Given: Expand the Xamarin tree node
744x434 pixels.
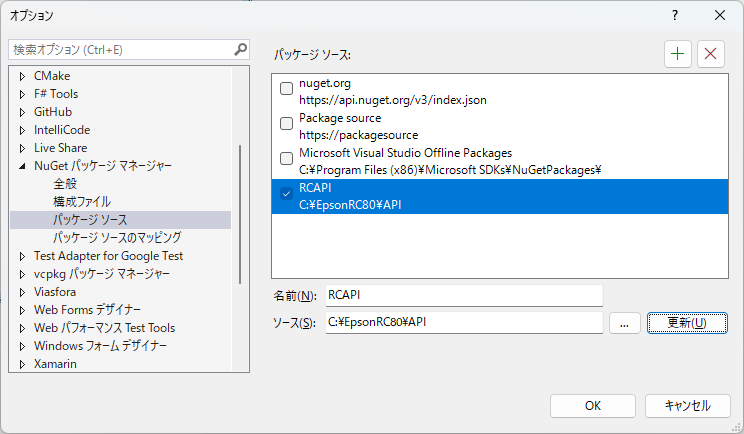Looking at the screenshot, I should [22, 364].
